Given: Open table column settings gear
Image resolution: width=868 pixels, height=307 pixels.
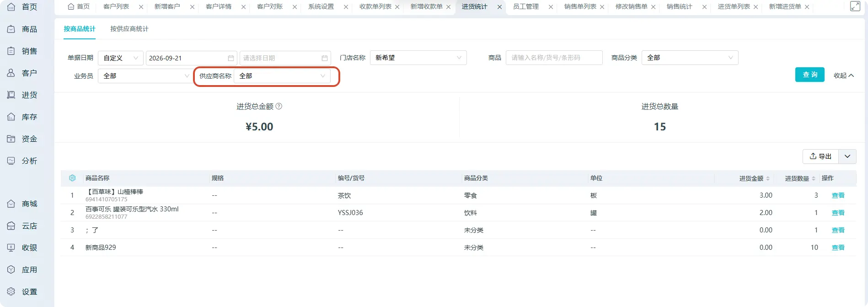Looking at the screenshot, I should click(72, 178).
